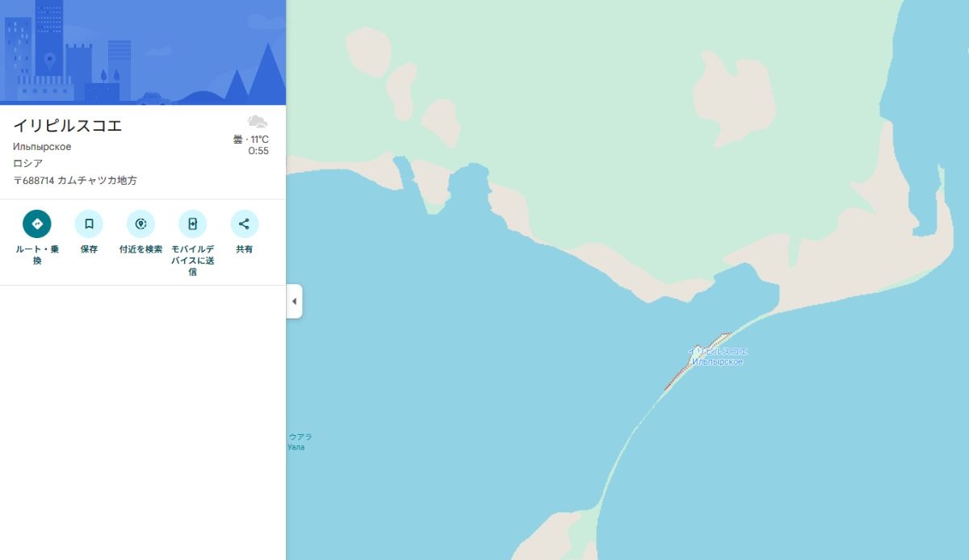Click the dashed road through the Ильпырское village
Viewport: 969px width, 560px height.
(698, 361)
